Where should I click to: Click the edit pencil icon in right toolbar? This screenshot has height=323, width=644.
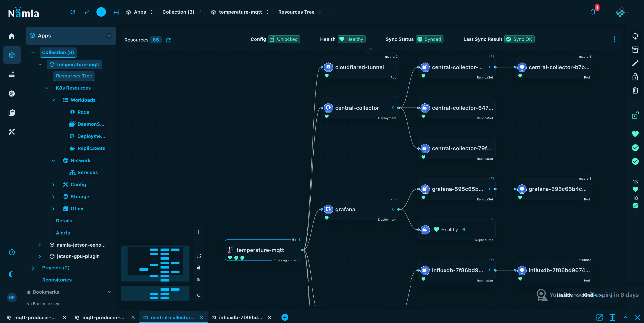point(635,63)
